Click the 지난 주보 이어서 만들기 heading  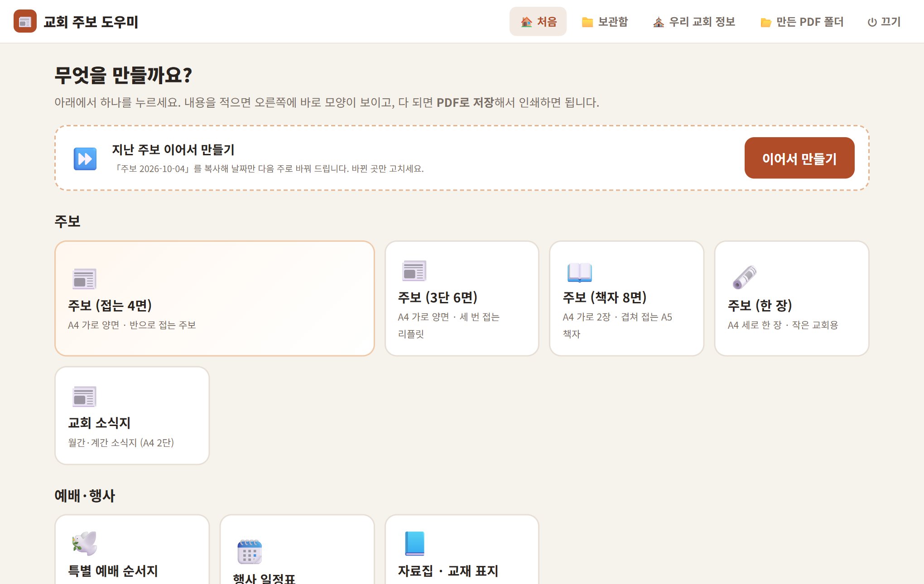(173, 150)
